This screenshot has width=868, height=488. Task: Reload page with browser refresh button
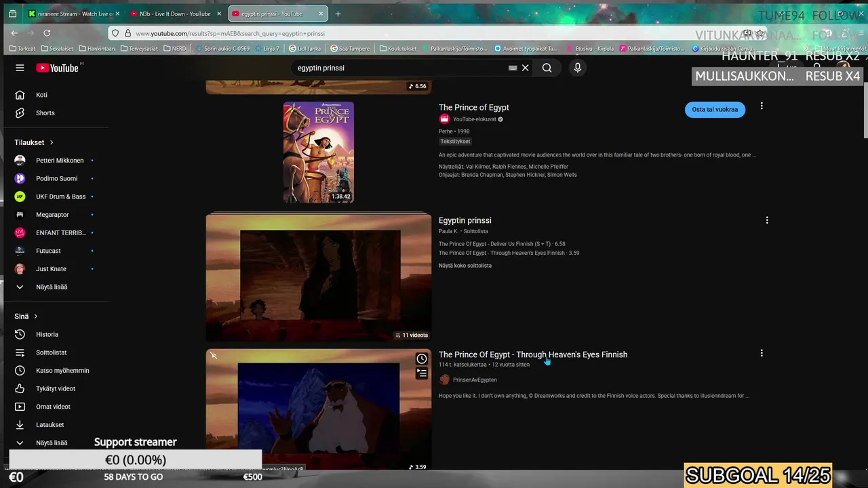click(x=47, y=33)
